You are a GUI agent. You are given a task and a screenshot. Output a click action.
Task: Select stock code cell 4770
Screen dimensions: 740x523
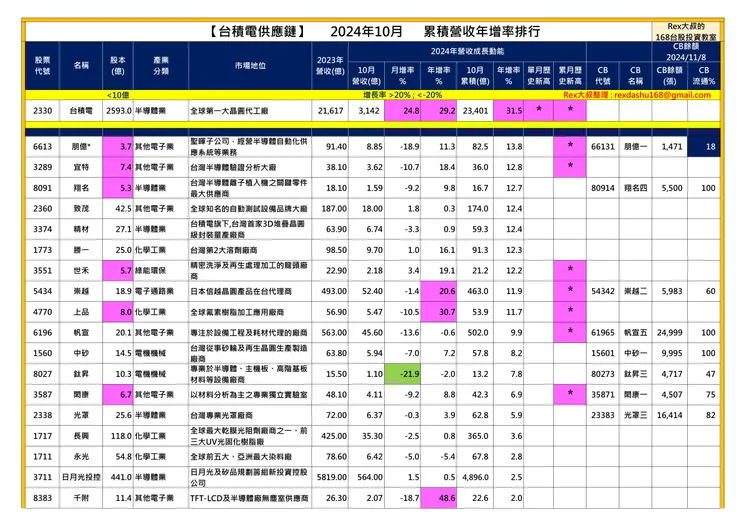(42, 312)
